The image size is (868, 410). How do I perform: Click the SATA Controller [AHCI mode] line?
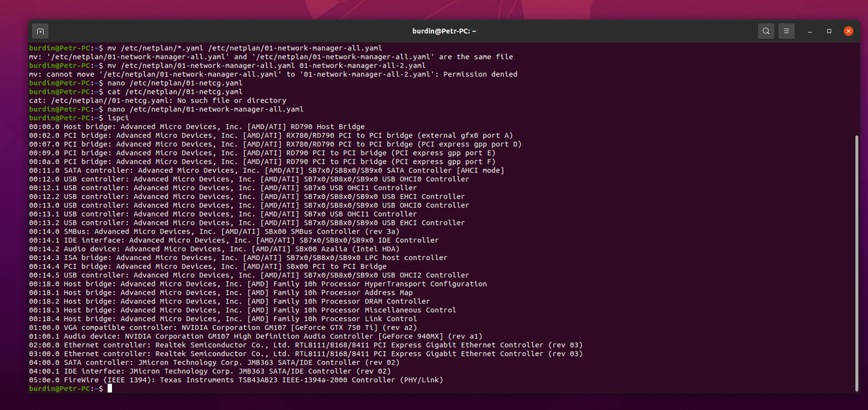tap(267, 170)
